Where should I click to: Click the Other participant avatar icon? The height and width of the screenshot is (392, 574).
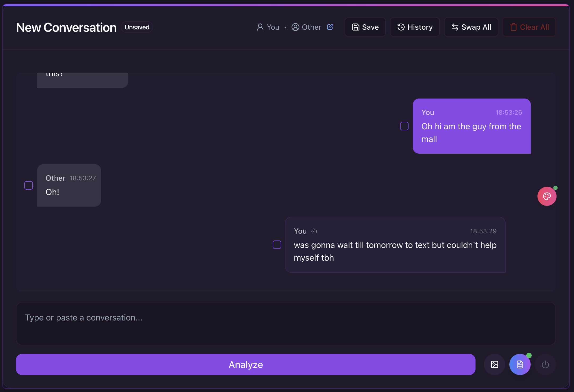[295, 27]
